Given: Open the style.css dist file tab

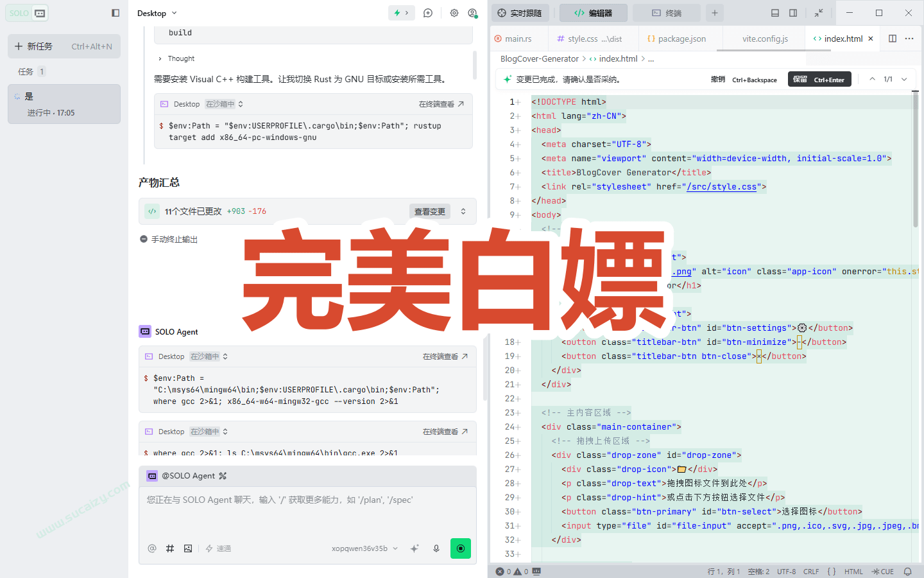Looking at the screenshot, I should 589,39.
